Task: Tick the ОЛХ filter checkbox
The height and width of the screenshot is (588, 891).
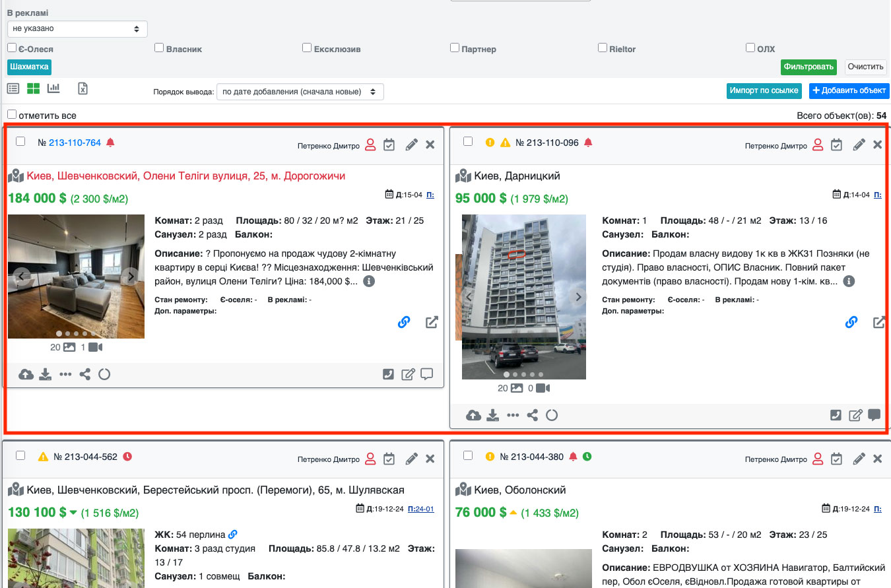Action: 750,48
